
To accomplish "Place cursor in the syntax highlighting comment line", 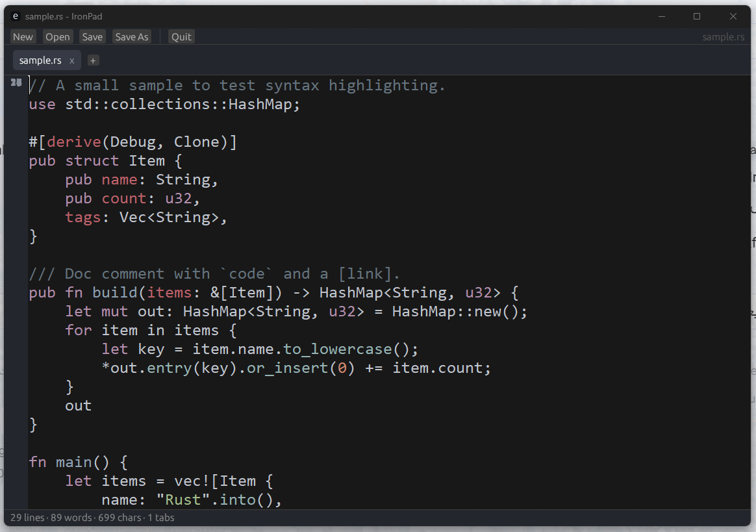I will click(237, 85).
